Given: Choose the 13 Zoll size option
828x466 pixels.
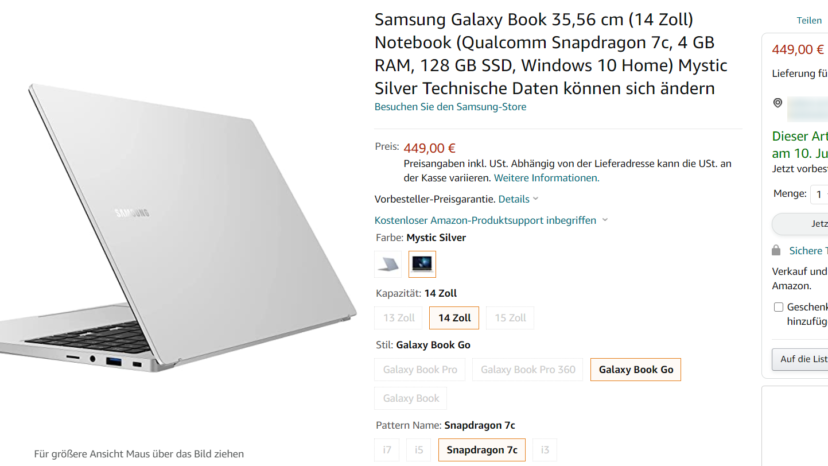Looking at the screenshot, I should click(398, 318).
